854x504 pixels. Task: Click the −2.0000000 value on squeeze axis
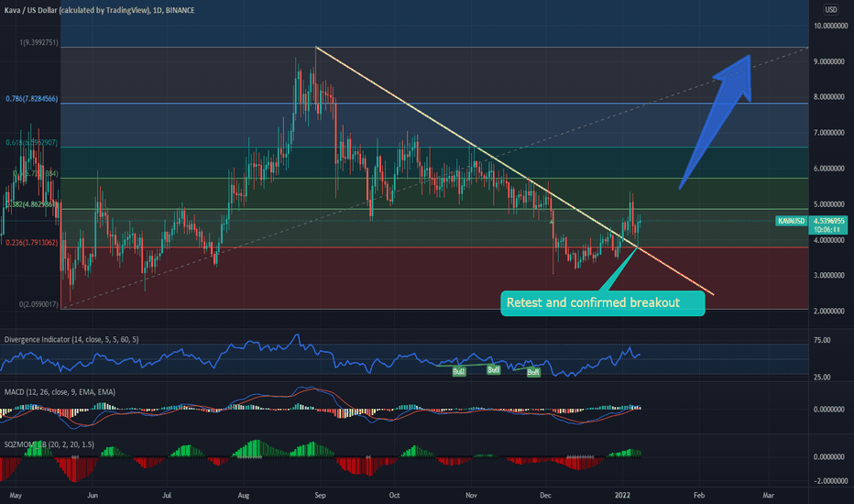pos(829,481)
